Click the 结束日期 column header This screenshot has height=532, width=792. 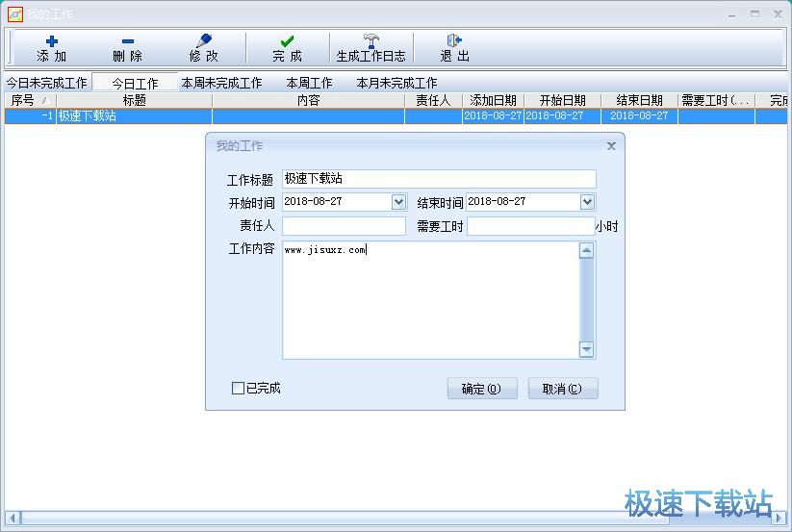(x=639, y=100)
